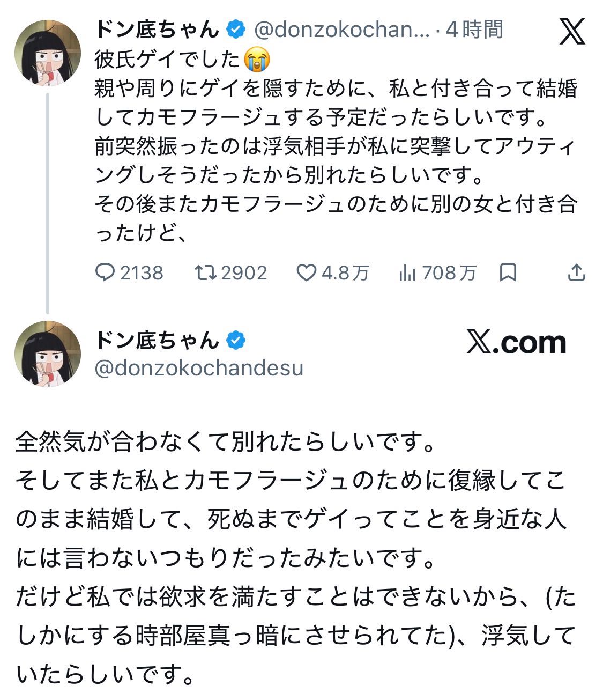This screenshot has height=700, width=603.
Task: Open @donzokochandesu handle in second tweet
Action: pos(199,368)
